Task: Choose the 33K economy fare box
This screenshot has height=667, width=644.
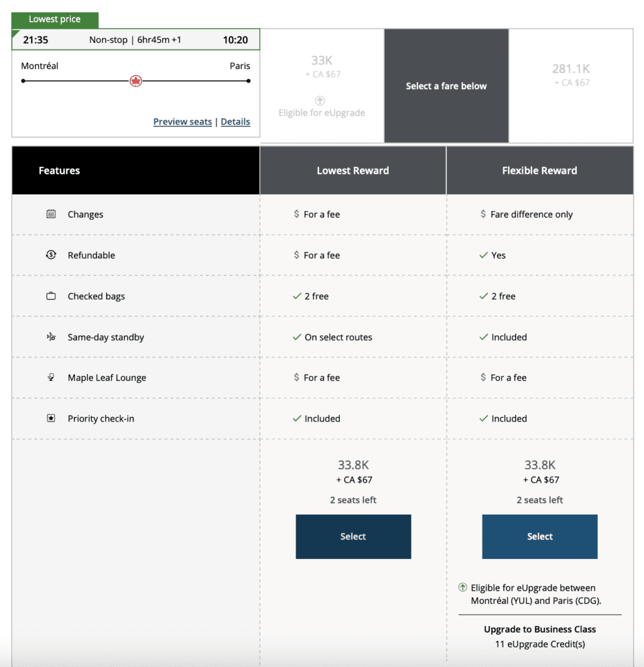Action: pyautogui.click(x=322, y=85)
